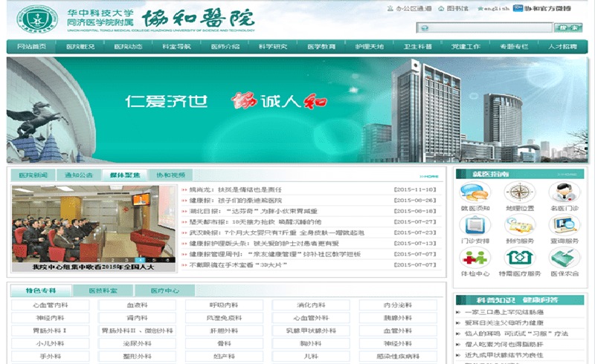Click the 体检中心 icon

tap(475, 259)
